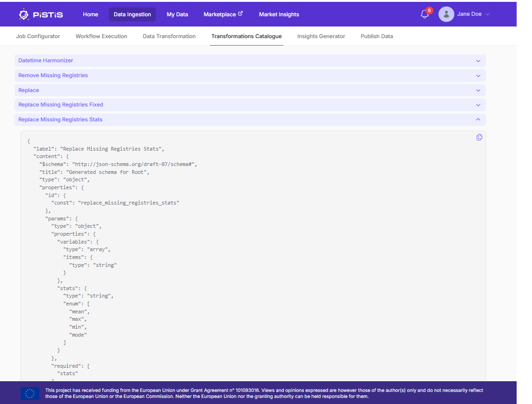Click the external-link icon beside Marketplace
This screenshot has width=532, height=404.
click(x=240, y=13)
